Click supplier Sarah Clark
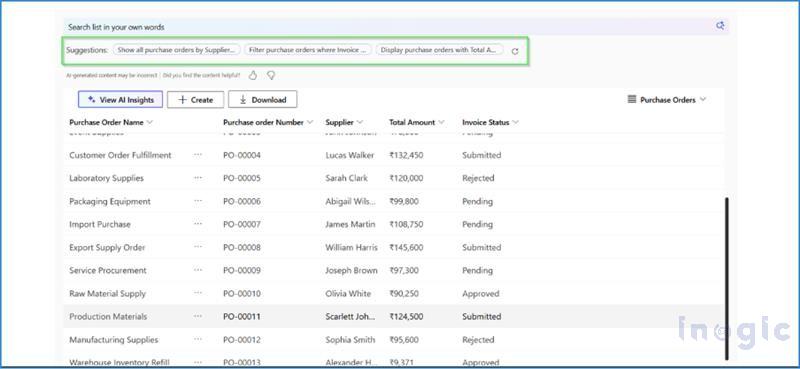The image size is (800, 369). [x=346, y=178]
